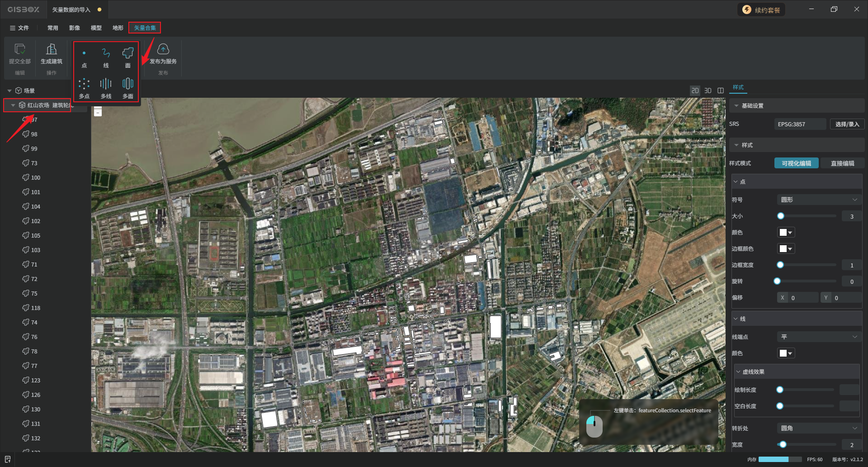Select feature 118 in the layer tree
The height and width of the screenshot is (467, 868).
tap(35, 308)
